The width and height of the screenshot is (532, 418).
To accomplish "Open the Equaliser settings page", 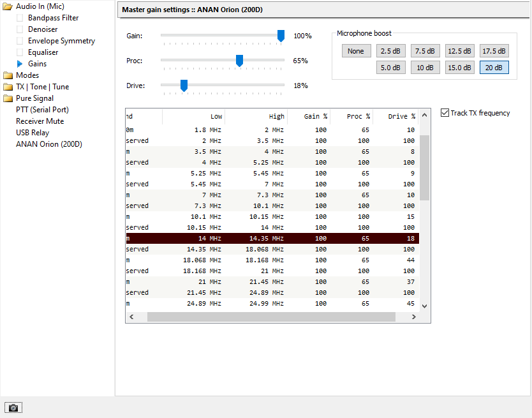I will tap(43, 52).
